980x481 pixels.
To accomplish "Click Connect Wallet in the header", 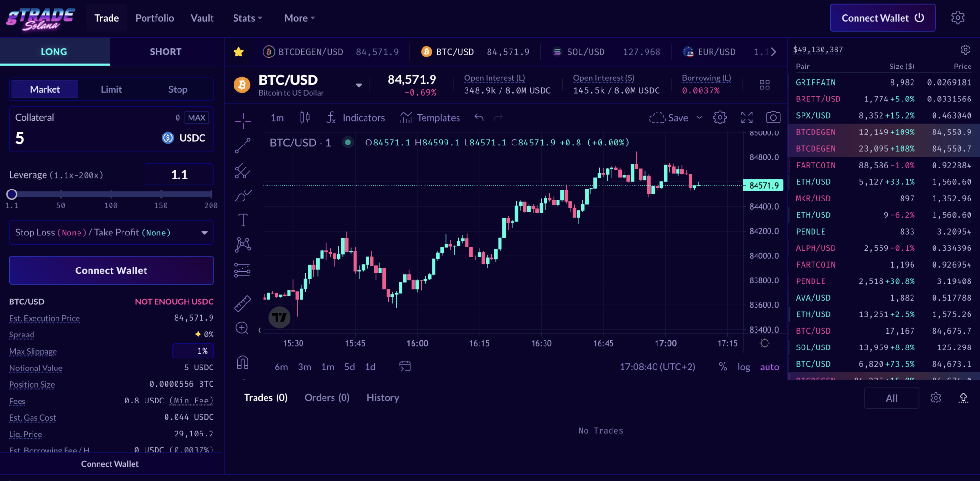I will click(x=882, y=18).
